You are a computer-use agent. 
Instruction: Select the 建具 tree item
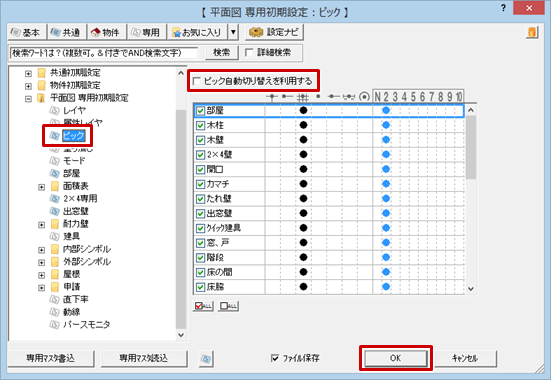tap(72, 236)
